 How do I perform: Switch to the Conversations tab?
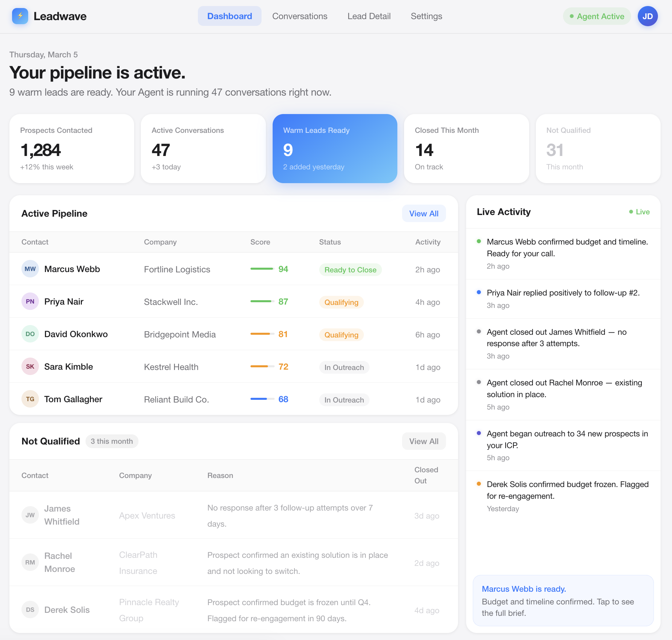(x=299, y=16)
